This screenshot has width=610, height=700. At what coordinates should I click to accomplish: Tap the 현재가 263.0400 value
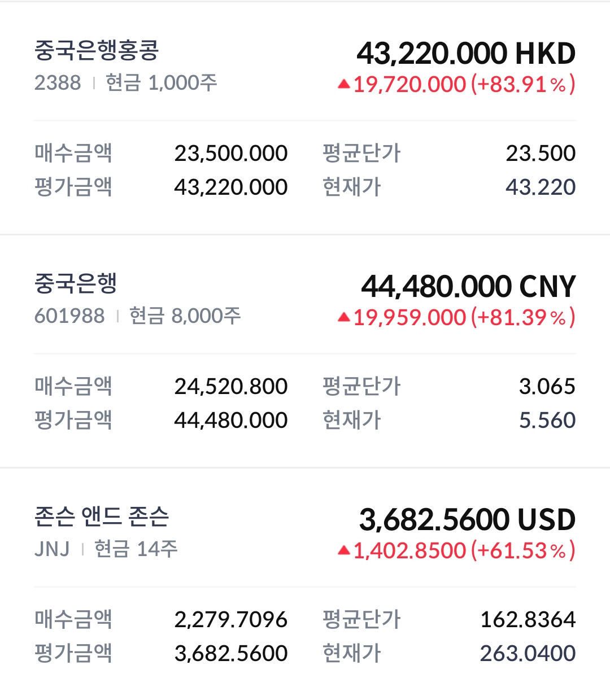pos(528,654)
